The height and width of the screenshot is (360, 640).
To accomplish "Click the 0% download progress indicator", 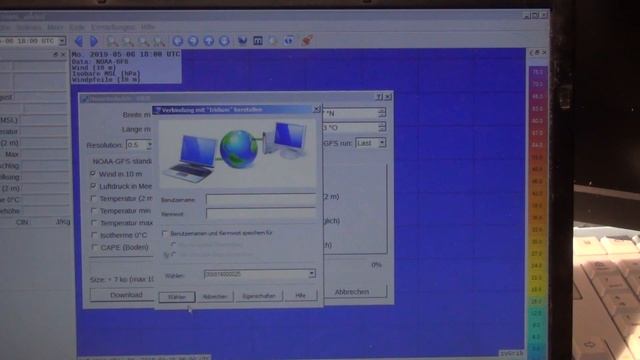I will pyautogui.click(x=376, y=265).
